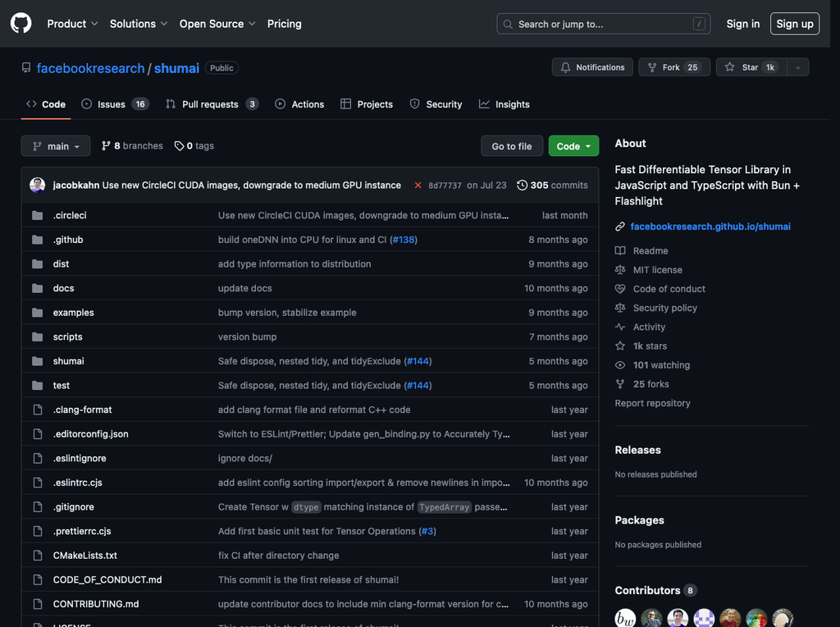Click the heart icon beside Code of conduct
The height and width of the screenshot is (627, 840).
pyautogui.click(x=620, y=289)
